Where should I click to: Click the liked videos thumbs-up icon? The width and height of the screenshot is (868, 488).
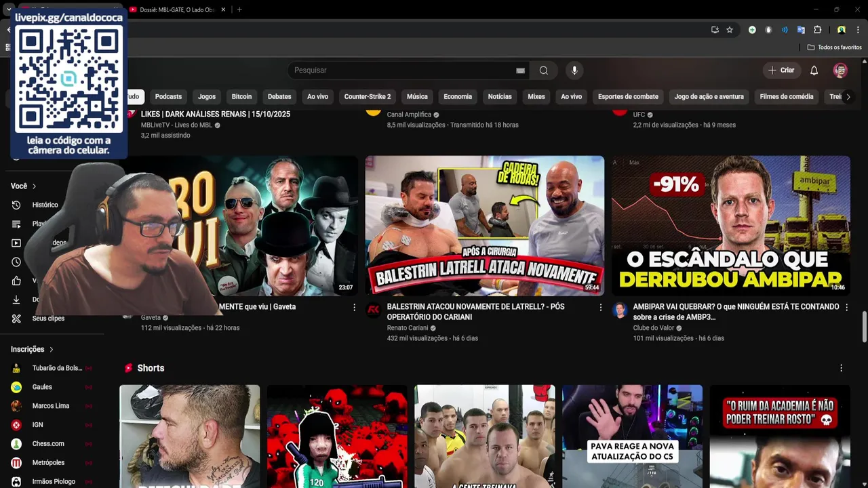(x=16, y=281)
